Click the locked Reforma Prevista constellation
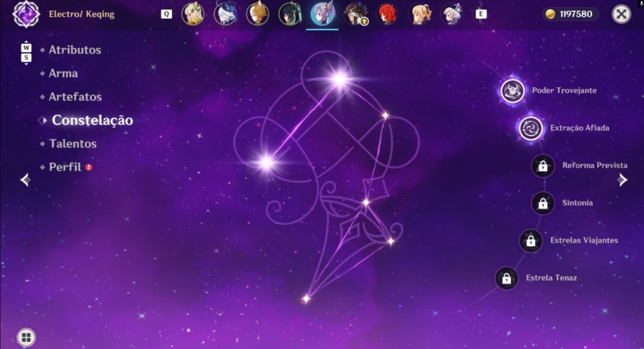Viewport: 644px width, 349px height. click(x=543, y=166)
